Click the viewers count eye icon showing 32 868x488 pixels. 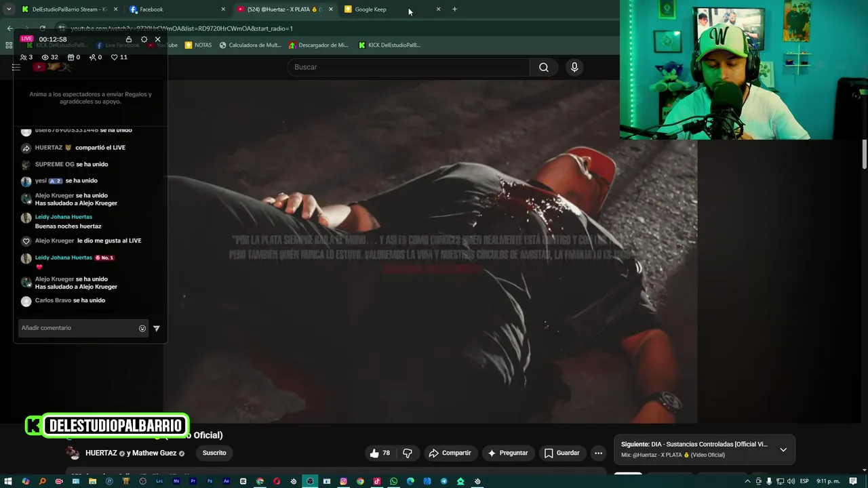pos(50,58)
